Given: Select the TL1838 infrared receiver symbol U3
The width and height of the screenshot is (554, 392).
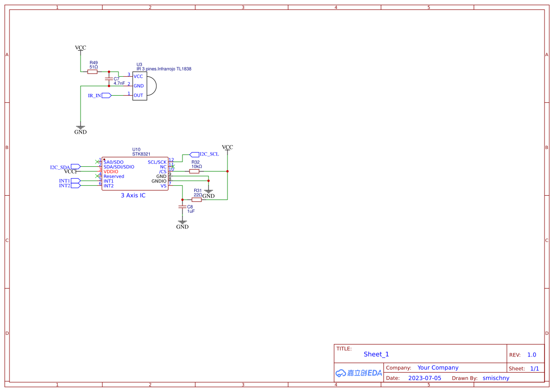Looking at the screenshot, I should click(139, 85).
